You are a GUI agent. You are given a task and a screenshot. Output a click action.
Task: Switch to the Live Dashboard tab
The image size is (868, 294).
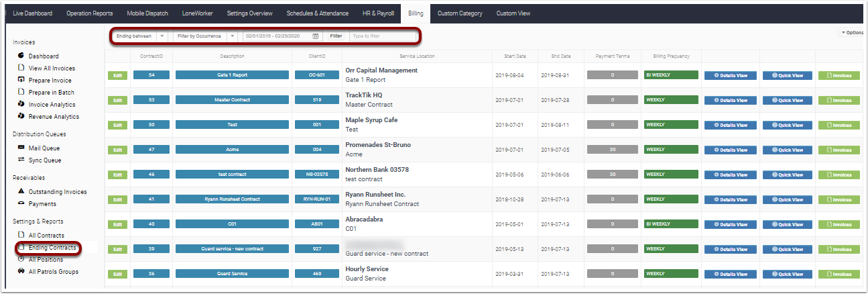[x=33, y=13]
